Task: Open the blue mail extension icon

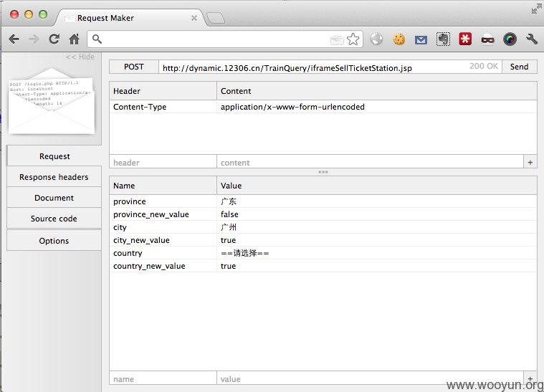Action: (421, 40)
